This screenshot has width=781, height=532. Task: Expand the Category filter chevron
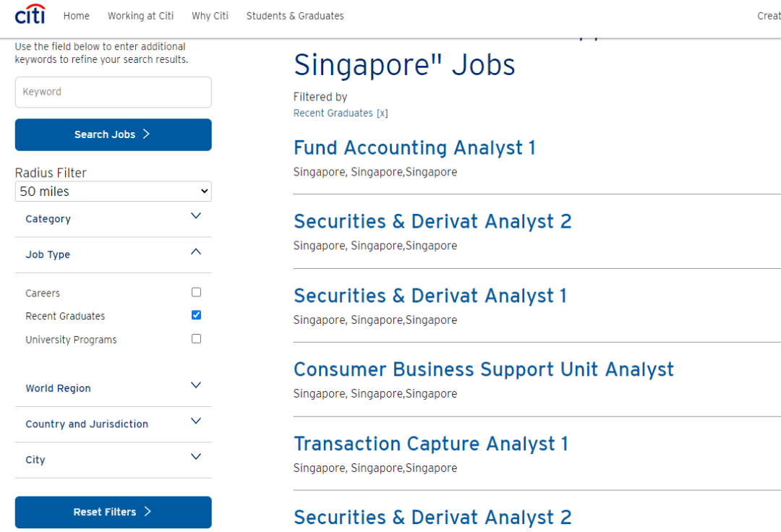tap(195, 216)
